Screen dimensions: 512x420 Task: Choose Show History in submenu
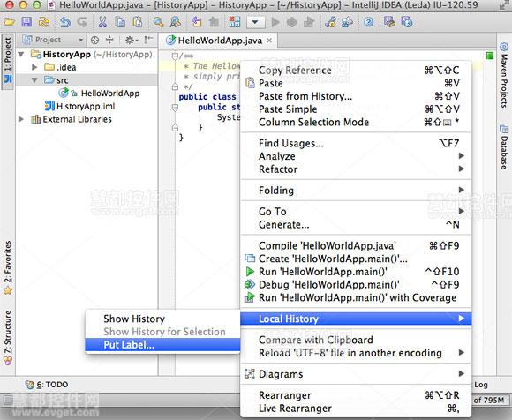pyautogui.click(x=162, y=319)
